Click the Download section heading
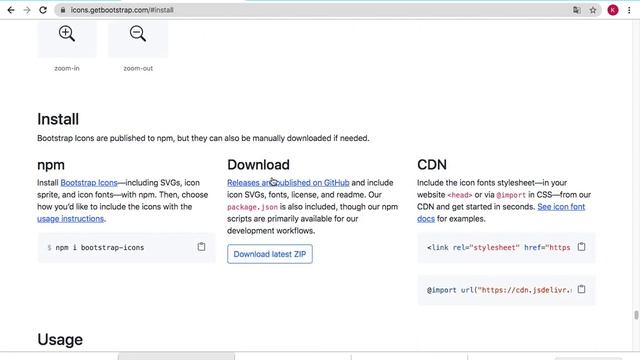The image size is (640, 360). (258, 164)
